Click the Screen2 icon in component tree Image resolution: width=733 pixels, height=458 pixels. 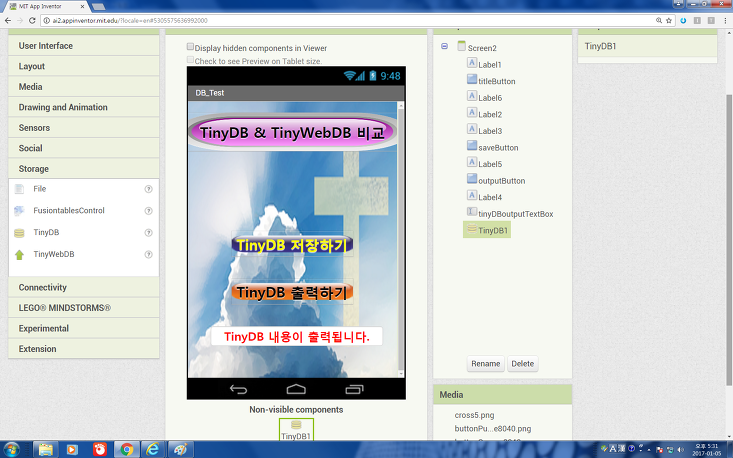(x=461, y=46)
